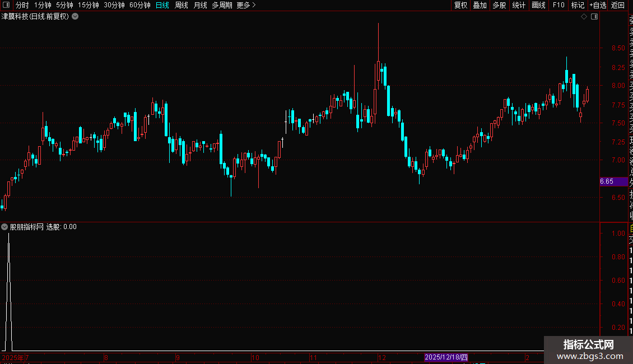
Task: Select the 日线 daily chart tab
Action: pos(162,5)
